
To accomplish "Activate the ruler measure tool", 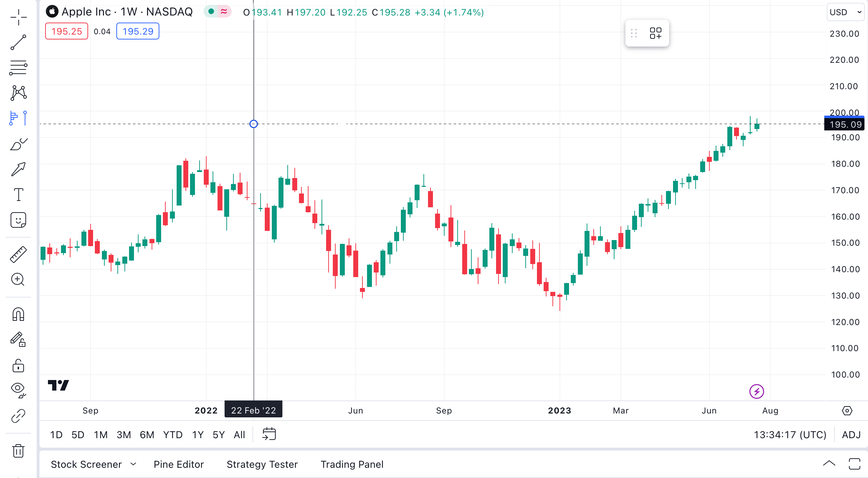I will click(x=18, y=255).
